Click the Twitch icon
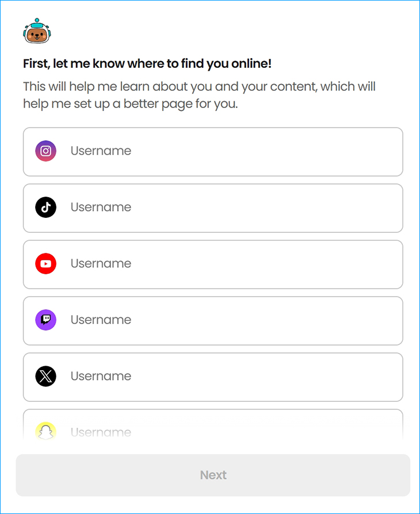 [45, 320]
